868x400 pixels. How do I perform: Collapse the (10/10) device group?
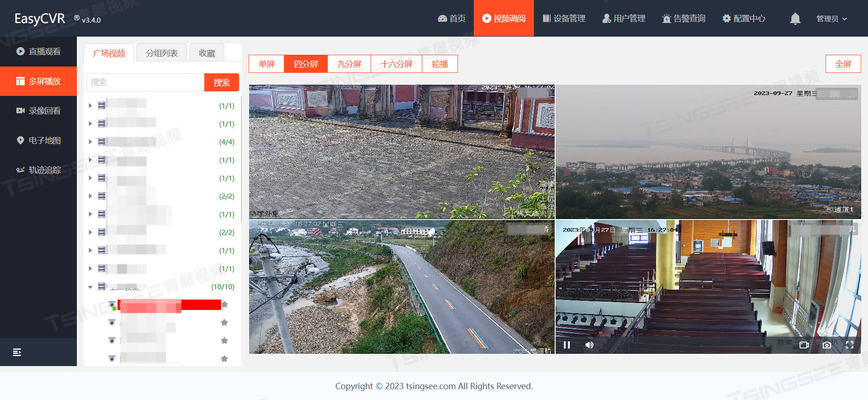click(90, 287)
